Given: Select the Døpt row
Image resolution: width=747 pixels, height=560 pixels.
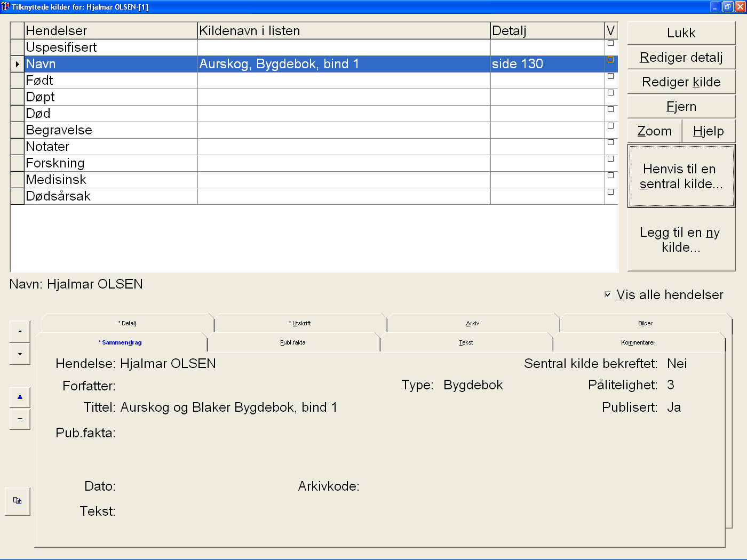Looking at the screenshot, I should [314, 97].
